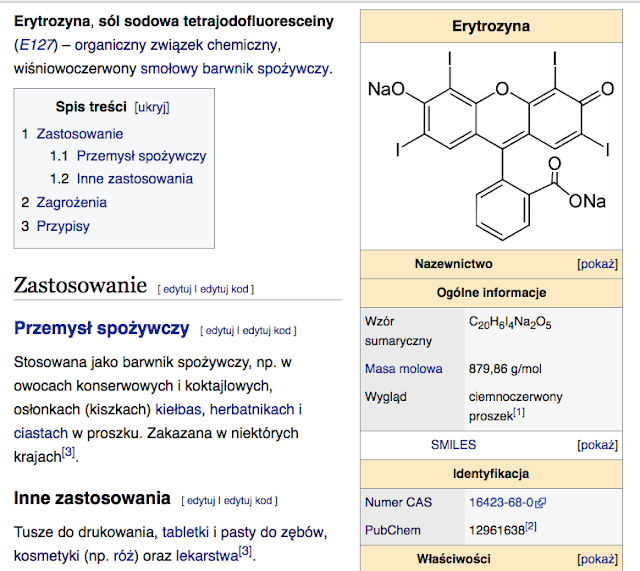Screen dimensions: 640x571
Task: Open CAS number 16423-68-0 link
Action: point(501,502)
